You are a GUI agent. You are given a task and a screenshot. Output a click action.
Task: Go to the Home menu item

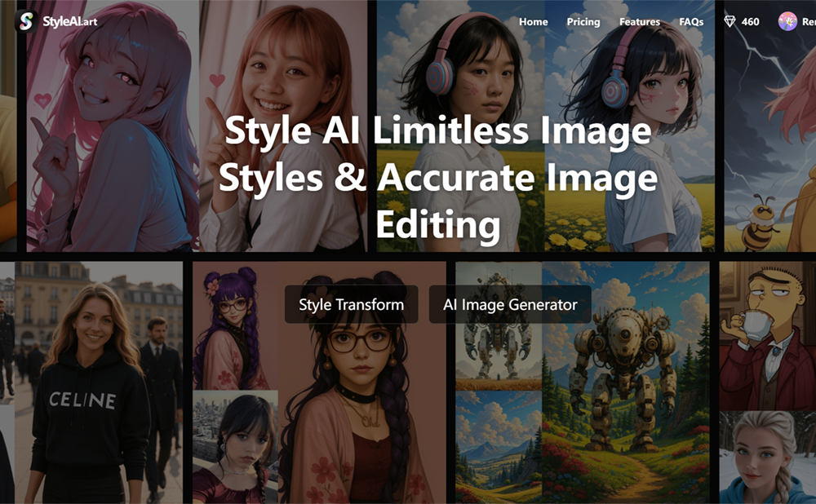point(533,22)
